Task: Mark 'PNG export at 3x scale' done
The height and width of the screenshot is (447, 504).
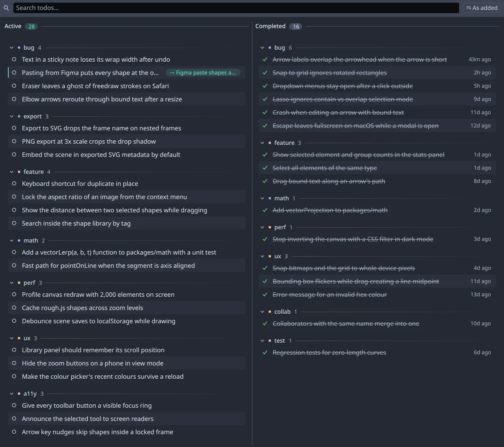Action: [14, 141]
